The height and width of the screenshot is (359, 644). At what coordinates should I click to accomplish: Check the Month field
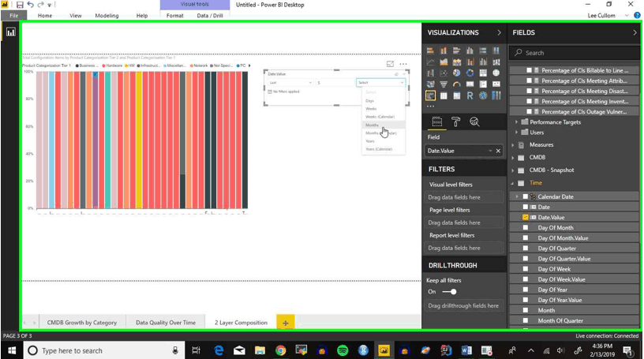pos(526,310)
